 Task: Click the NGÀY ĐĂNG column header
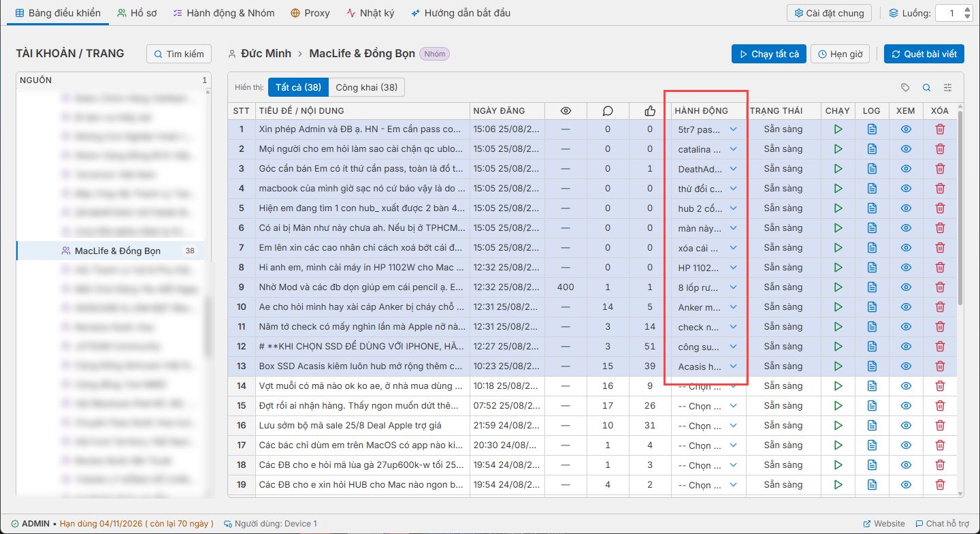pyautogui.click(x=507, y=110)
